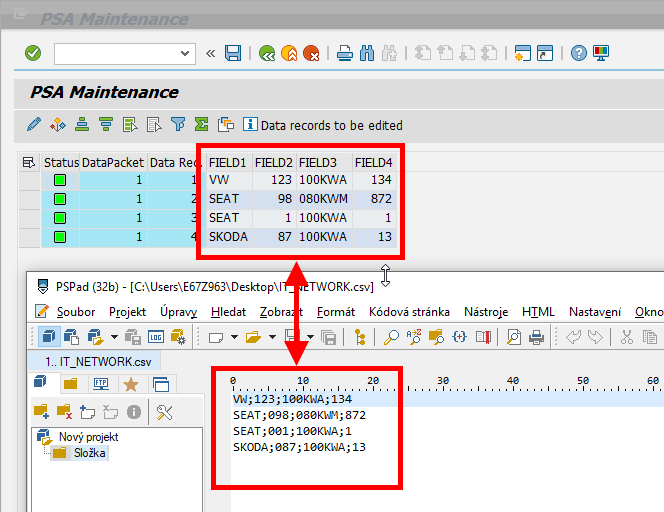Open the SAP command field dropdown
The image size is (664, 512).
[x=185, y=53]
